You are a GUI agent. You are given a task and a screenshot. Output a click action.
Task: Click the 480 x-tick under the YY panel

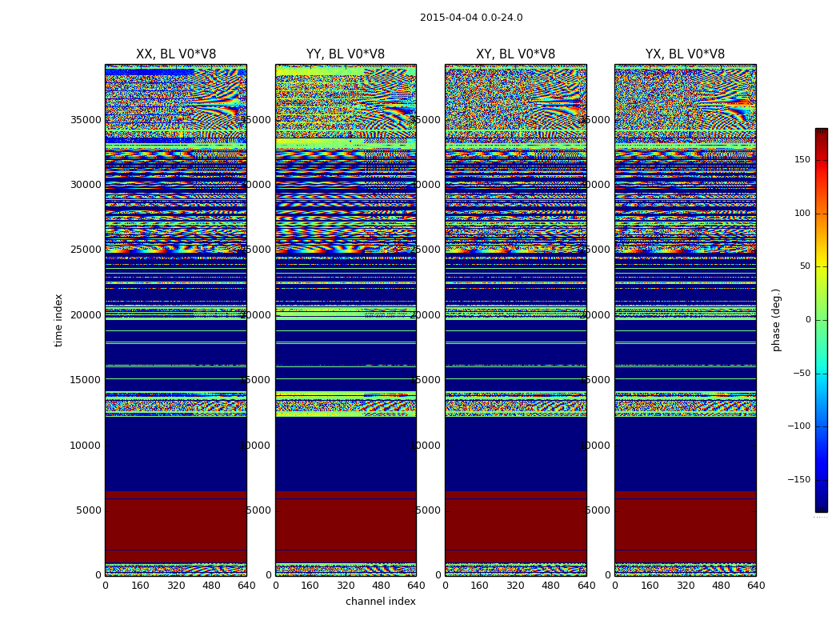click(x=381, y=586)
